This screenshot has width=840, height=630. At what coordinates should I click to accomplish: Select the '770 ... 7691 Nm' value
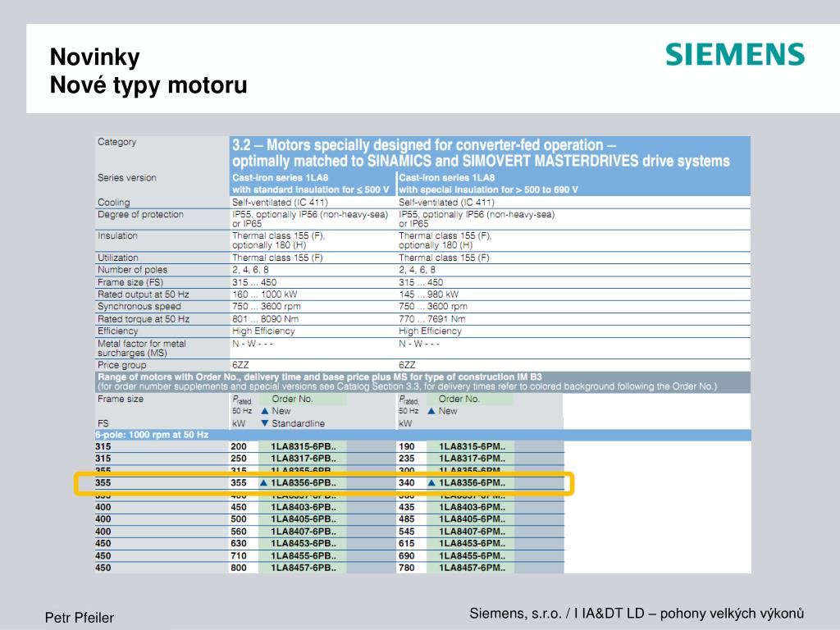click(431, 319)
